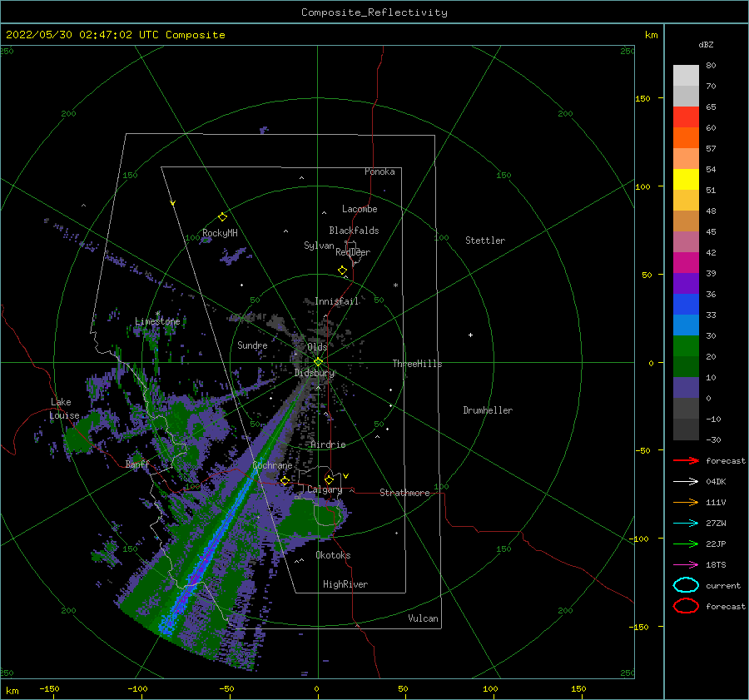Click the Vulcan town label
749x700 pixels.
click(x=423, y=618)
